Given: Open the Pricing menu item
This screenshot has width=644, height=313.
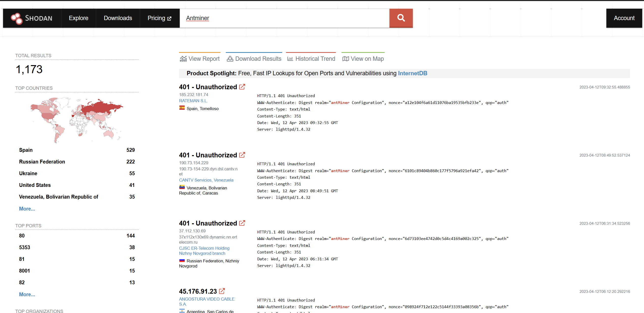Looking at the screenshot, I should (160, 18).
